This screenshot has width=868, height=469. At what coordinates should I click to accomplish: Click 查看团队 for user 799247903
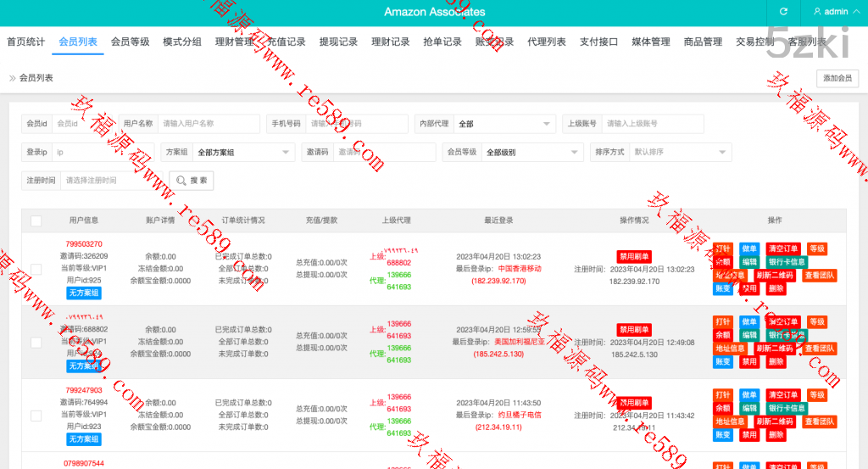pyautogui.click(x=819, y=422)
